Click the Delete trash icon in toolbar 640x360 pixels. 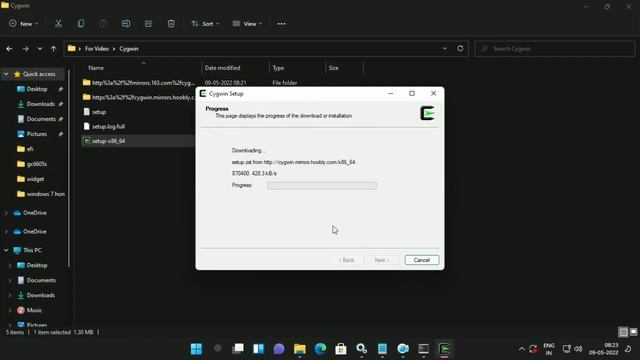click(171, 24)
